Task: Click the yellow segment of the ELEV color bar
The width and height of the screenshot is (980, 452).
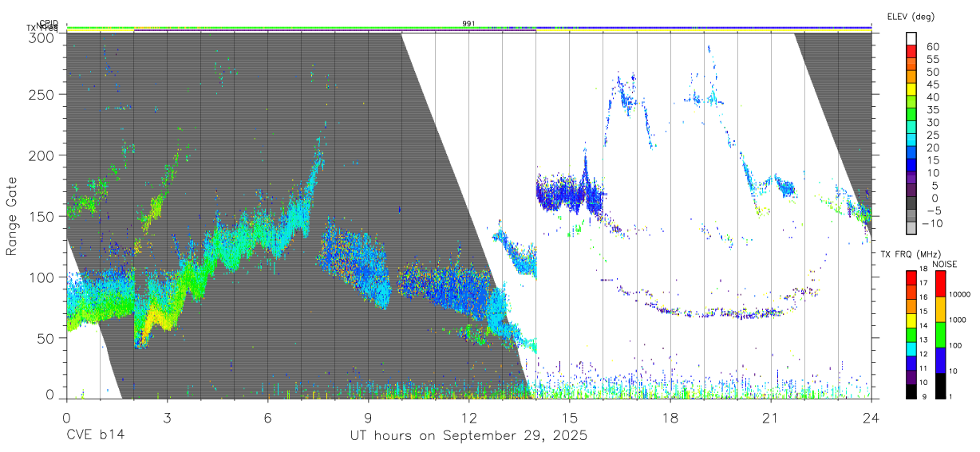Action: point(911,90)
